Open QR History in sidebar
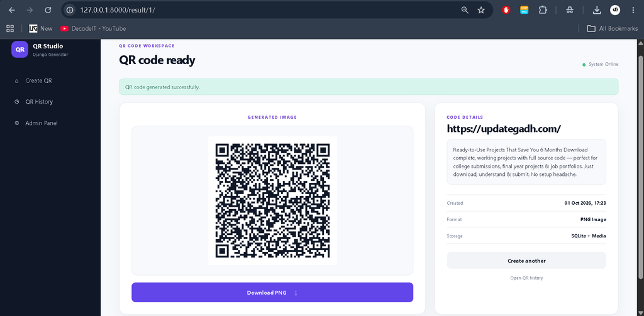Image resolution: width=644 pixels, height=316 pixels. click(39, 102)
